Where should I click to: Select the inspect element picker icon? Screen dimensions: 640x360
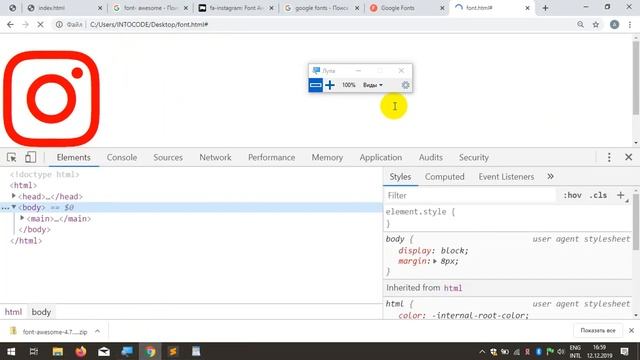click(11, 158)
